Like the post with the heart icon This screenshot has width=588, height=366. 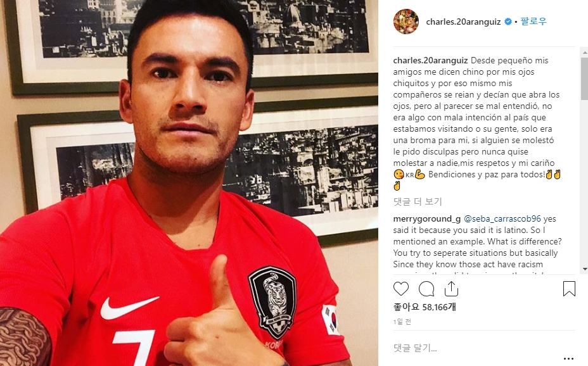click(x=401, y=289)
